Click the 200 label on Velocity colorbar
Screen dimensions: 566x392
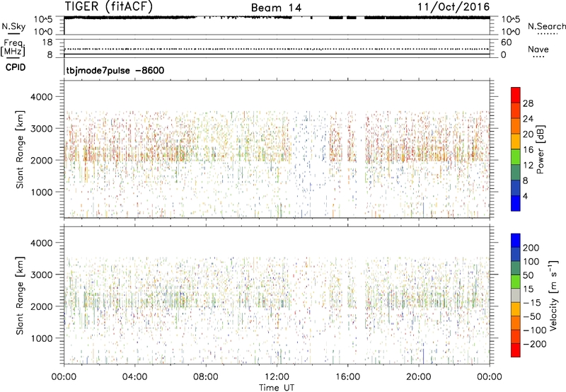tap(531, 248)
